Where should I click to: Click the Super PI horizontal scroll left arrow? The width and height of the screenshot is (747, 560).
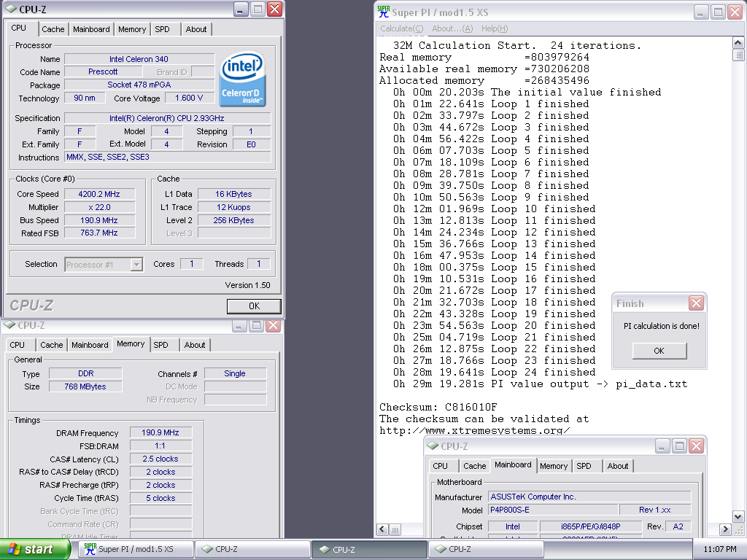(382, 529)
